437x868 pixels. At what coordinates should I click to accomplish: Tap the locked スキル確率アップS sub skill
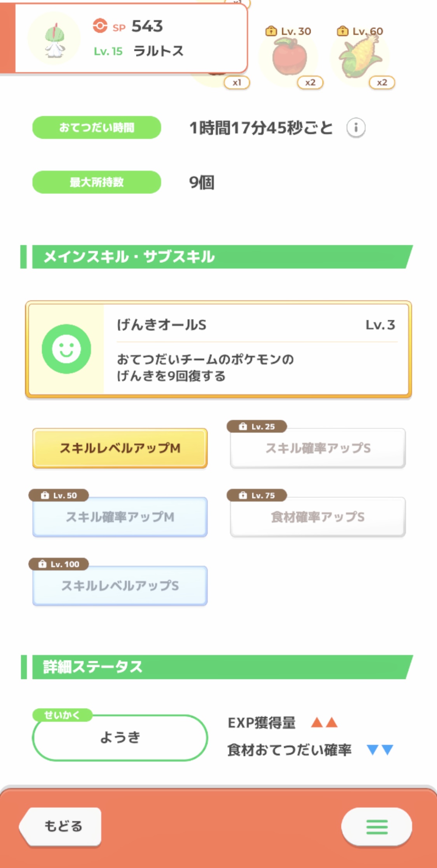[x=318, y=448]
